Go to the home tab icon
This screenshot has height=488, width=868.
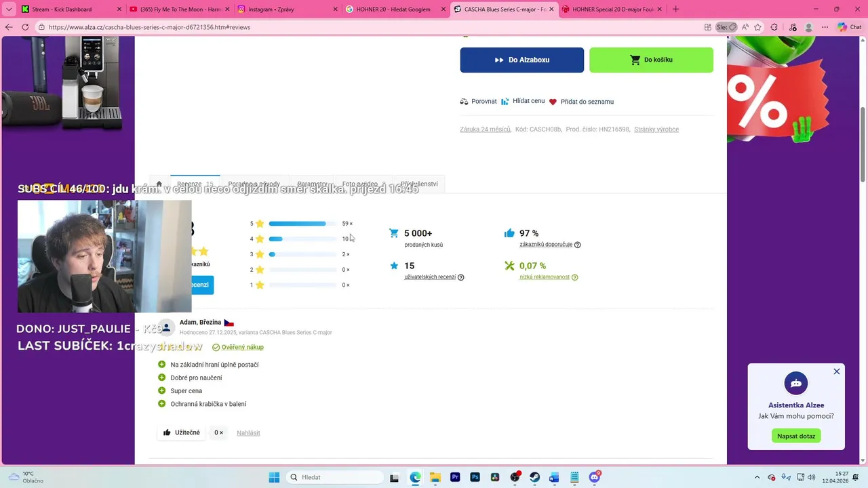(x=159, y=184)
